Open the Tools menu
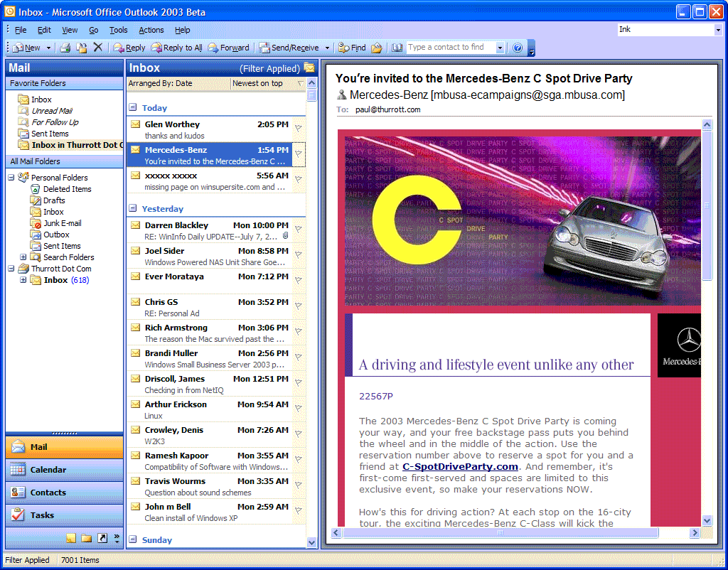The width and height of the screenshot is (728, 570). (x=119, y=30)
